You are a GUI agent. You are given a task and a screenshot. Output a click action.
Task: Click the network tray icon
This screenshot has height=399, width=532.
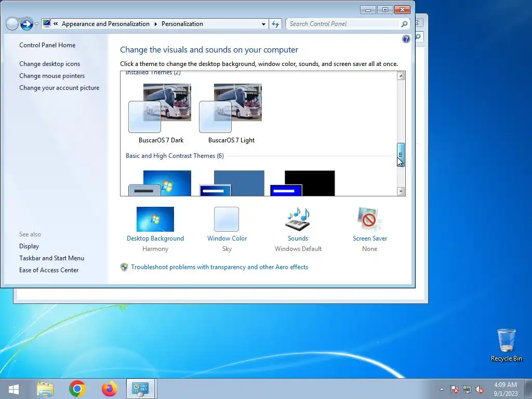point(467,389)
